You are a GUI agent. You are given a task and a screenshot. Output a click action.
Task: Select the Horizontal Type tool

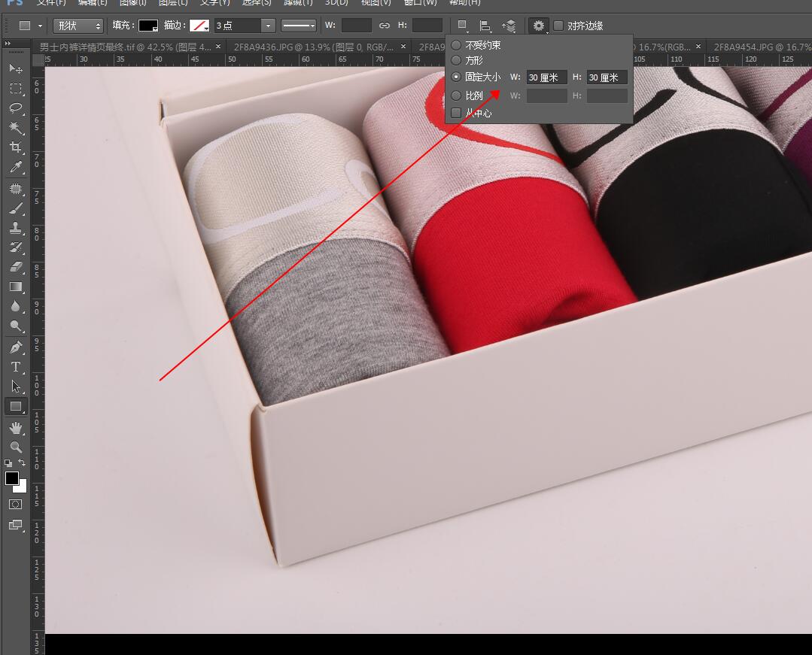click(16, 367)
